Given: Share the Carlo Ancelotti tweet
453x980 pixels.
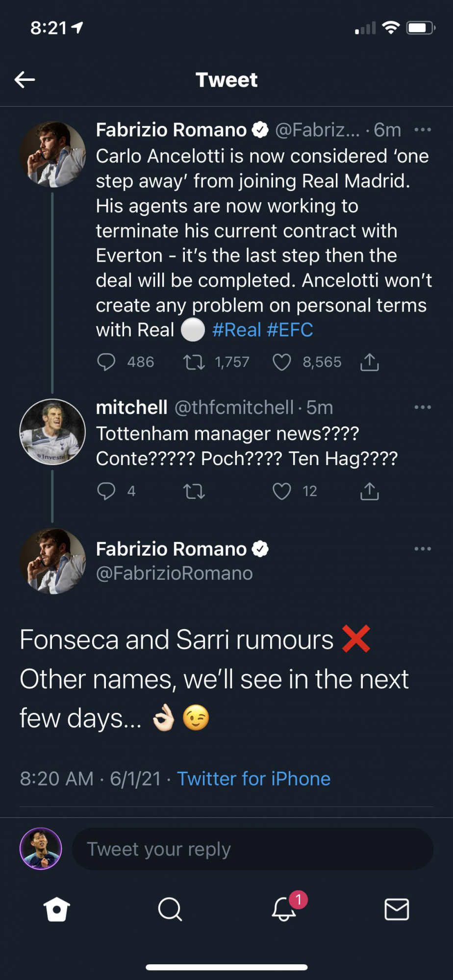Looking at the screenshot, I should (x=370, y=362).
